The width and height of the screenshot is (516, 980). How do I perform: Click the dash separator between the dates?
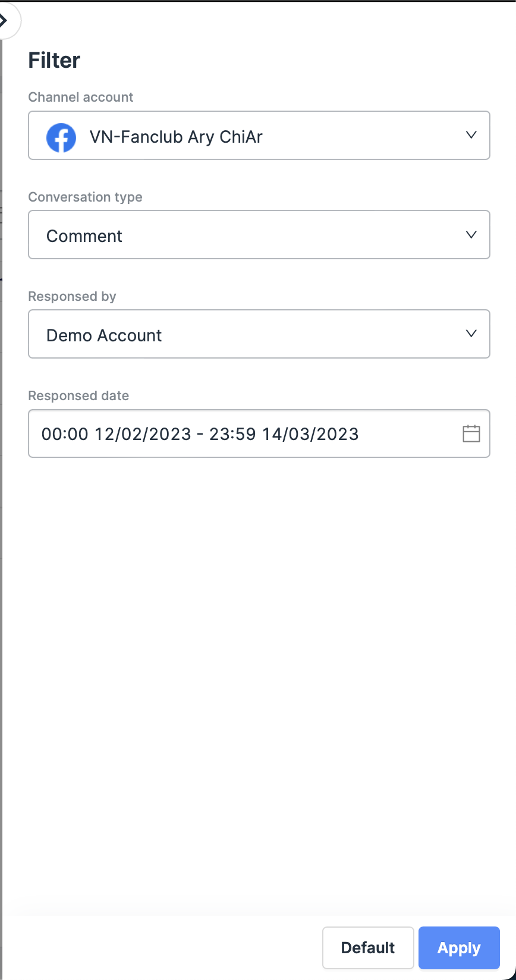(200, 434)
